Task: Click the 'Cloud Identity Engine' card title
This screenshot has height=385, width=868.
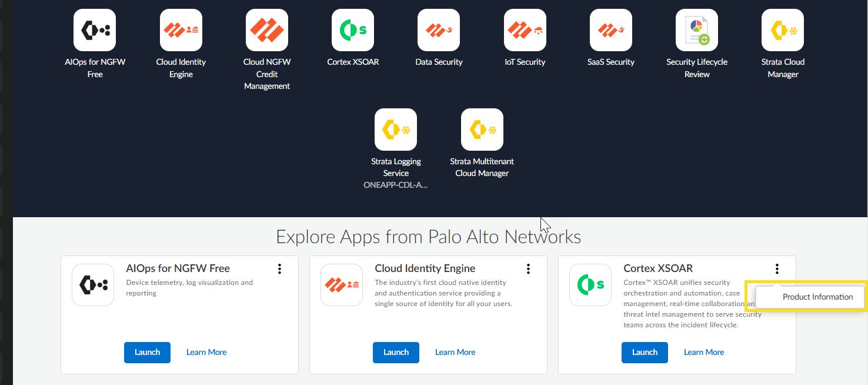Action: click(x=425, y=268)
